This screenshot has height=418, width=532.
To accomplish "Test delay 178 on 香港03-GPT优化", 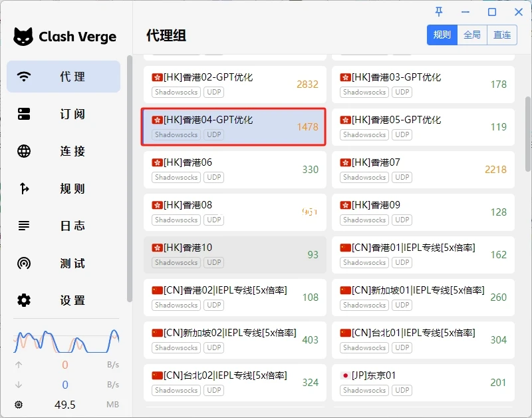I will (x=498, y=85).
